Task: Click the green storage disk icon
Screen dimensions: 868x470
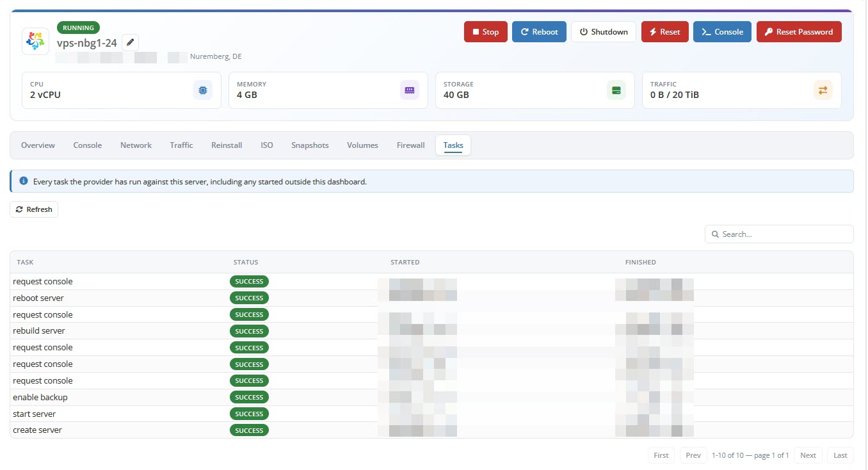Action: (616, 90)
